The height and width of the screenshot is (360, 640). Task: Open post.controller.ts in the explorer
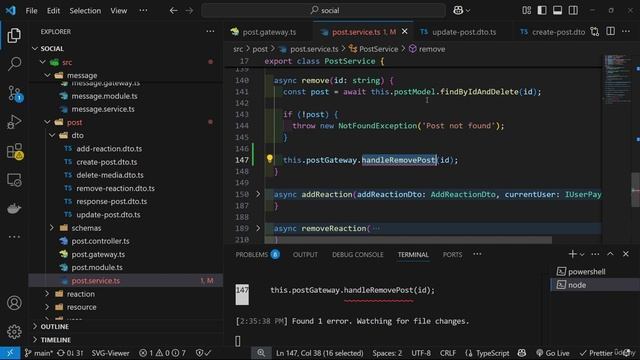point(100,241)
